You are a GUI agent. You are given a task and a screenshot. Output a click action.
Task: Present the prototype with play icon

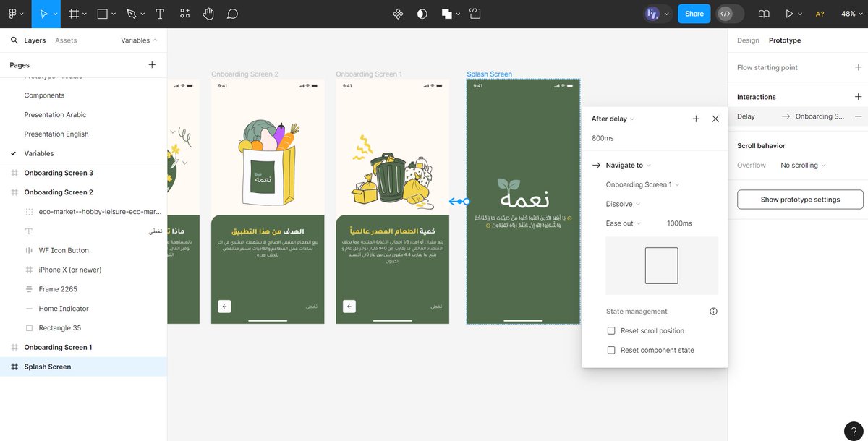click(789, 14)
